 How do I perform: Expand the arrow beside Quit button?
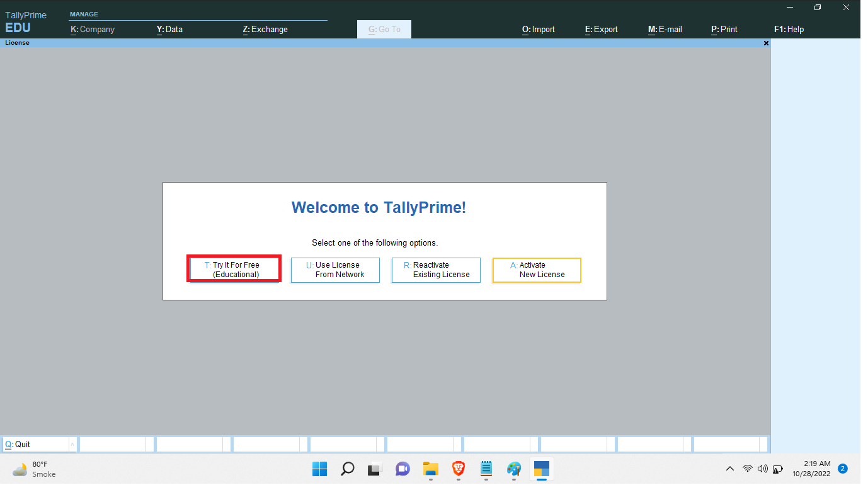[72, 445]
